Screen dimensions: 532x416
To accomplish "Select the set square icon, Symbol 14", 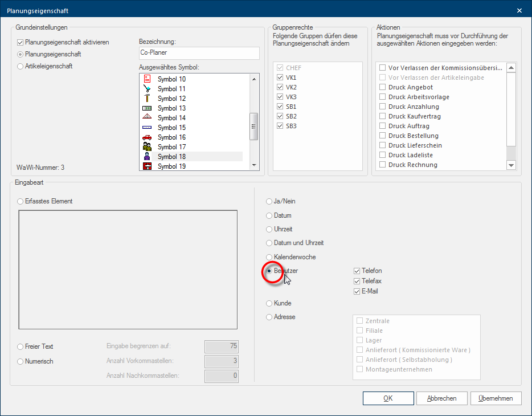I will click(x=147, y=118).
